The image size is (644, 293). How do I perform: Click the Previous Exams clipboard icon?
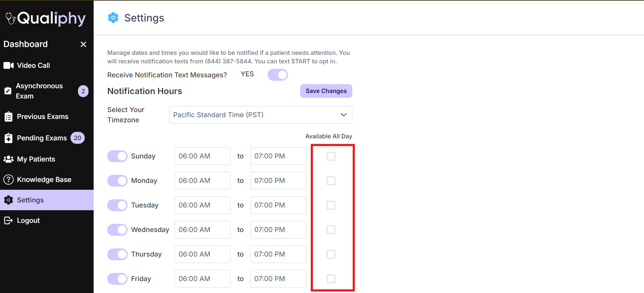coord(9,117)
